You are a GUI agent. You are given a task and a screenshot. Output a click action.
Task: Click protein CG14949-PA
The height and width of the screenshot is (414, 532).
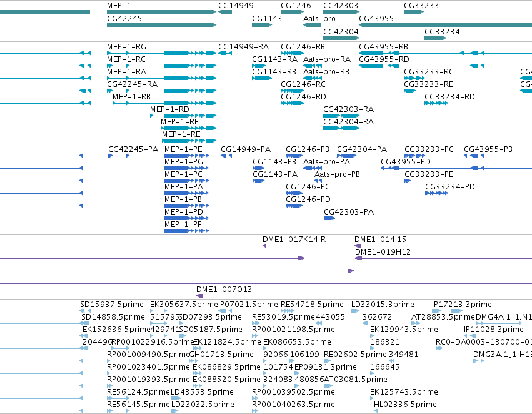[x=226, y=156]
